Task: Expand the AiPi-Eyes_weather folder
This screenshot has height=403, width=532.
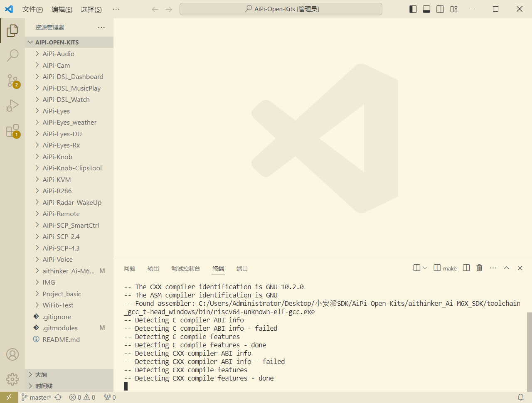Action: [69, 122]
